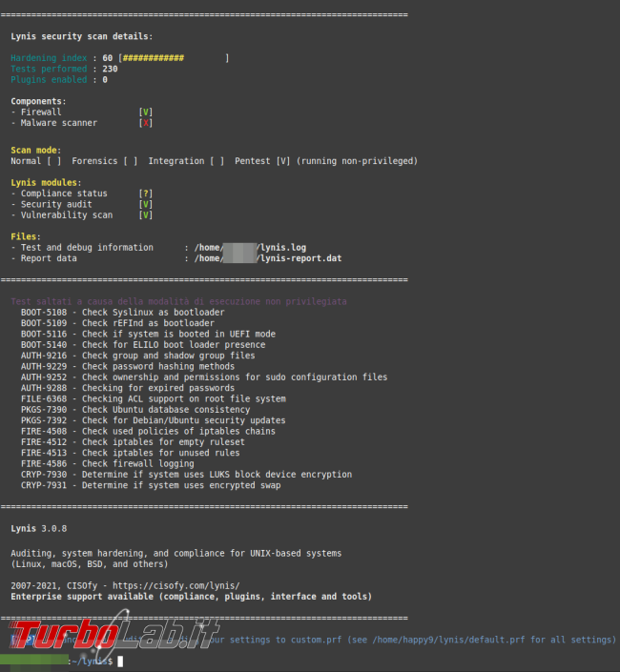Click the lynis-report.dat file path
This screenshot has height=672, width=620.
pos(268,258)
